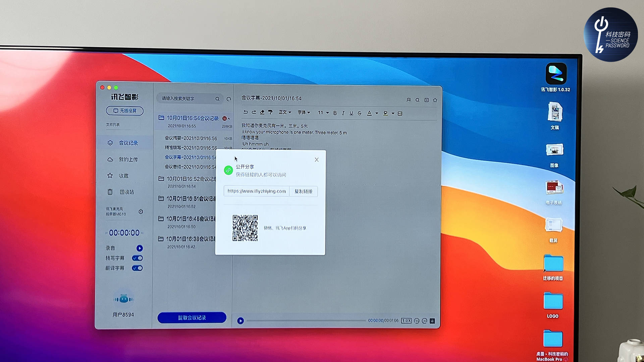The height and width of the screenshot is (362, 644).
Task: Click the green link icon in the share dialog
Action: [228, 170]
